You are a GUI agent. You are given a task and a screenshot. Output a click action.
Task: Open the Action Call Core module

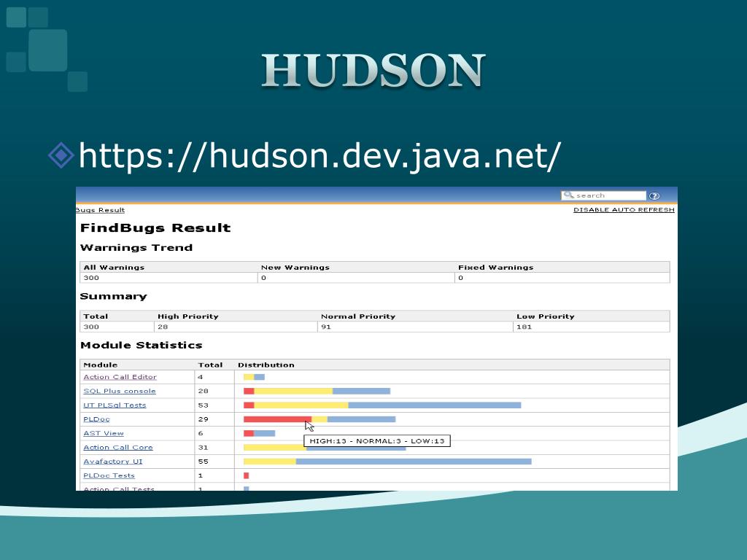(x=118, y=448)
